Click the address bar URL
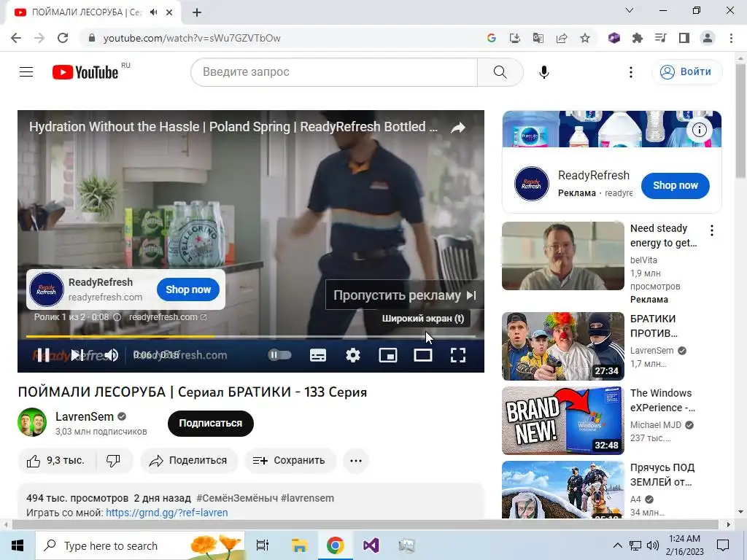Image resolution: width=747 pixels, height=560 pixels. 192,38
